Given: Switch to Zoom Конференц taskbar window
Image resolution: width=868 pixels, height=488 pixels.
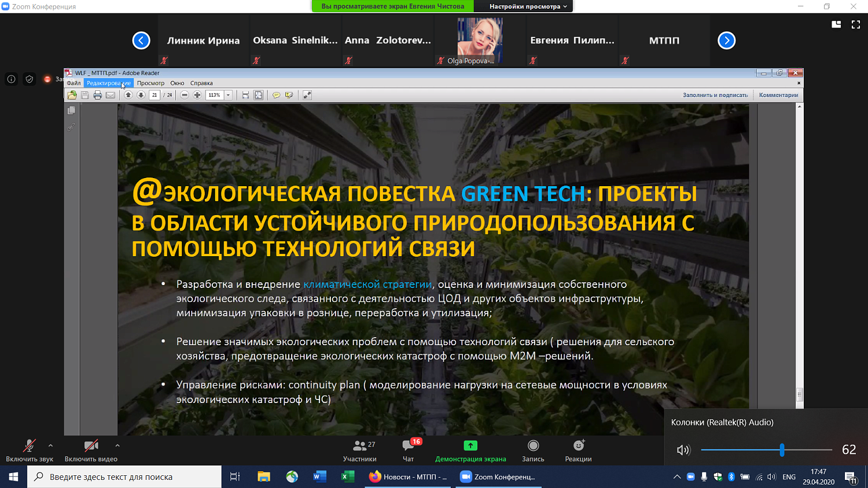Looking at the screenshot, I should pyautogui.click(x=499, y=477).
